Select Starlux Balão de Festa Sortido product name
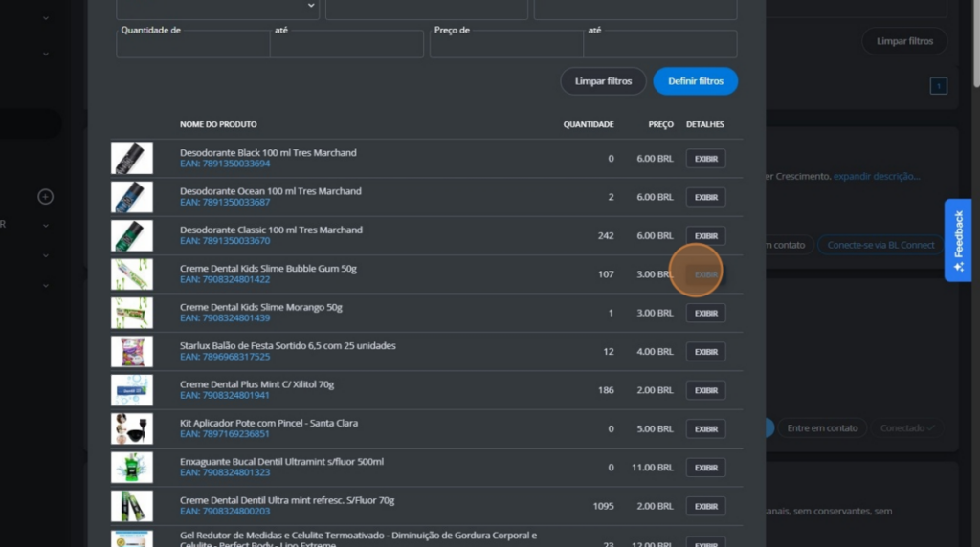The image size is (980, 547). 287,346
